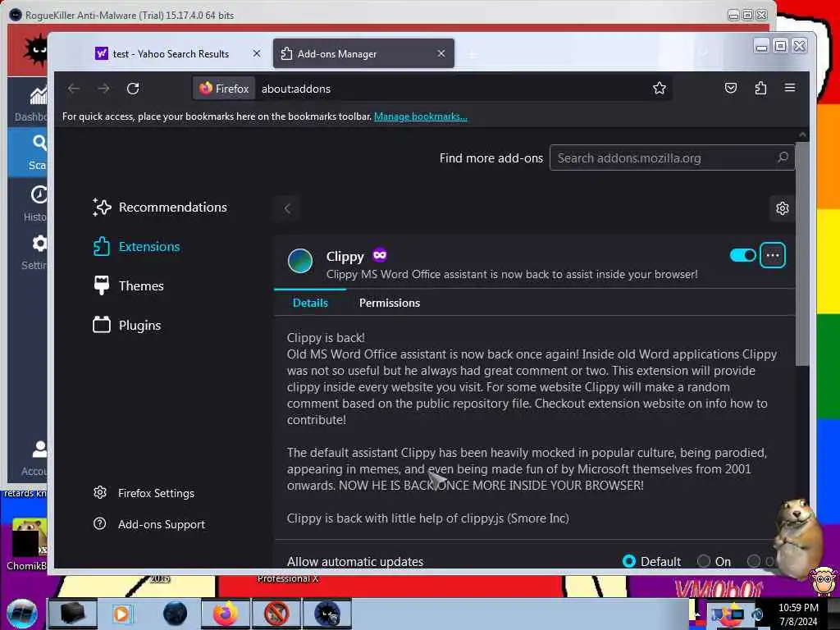Viewport: 840px width, 630px height.
Task: Click Firefox icon on the taskbar
Action: tap(226, 614)
